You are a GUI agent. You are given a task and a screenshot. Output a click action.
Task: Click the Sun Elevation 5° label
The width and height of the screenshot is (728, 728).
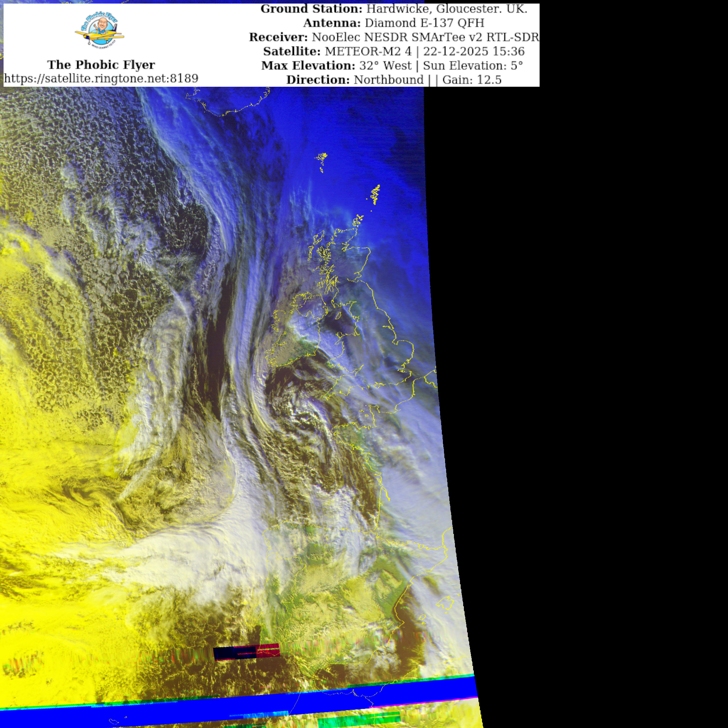pyautogui.click(x=473, y=65)
